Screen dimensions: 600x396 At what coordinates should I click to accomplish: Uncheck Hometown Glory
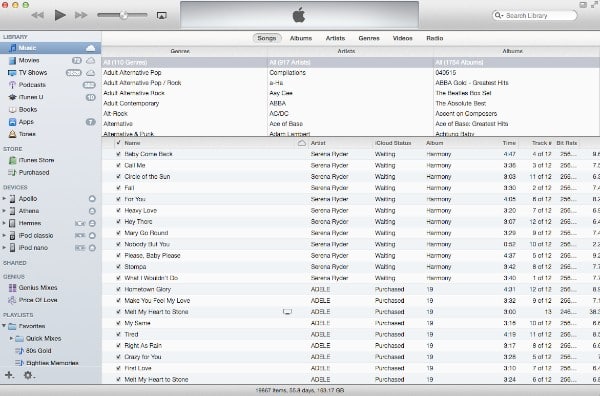(x=118, y=289)
